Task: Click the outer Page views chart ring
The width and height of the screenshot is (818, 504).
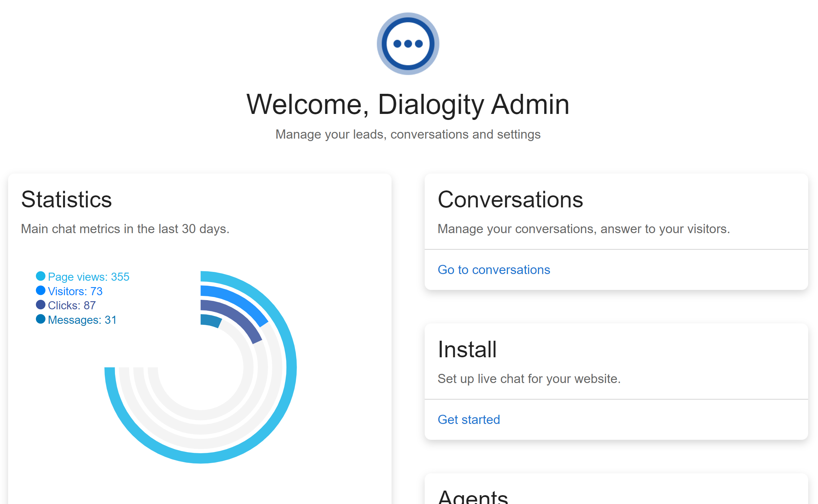Action: (x=291, y=367)
